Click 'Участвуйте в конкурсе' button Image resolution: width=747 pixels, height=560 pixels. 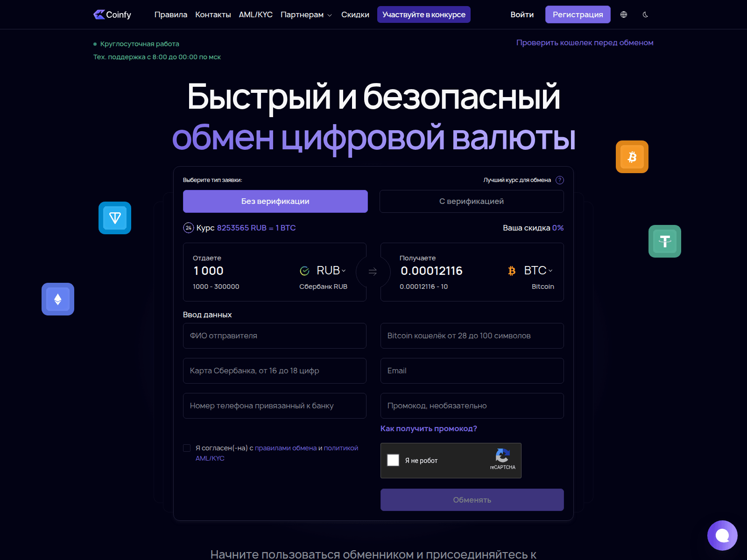(424, 14)
